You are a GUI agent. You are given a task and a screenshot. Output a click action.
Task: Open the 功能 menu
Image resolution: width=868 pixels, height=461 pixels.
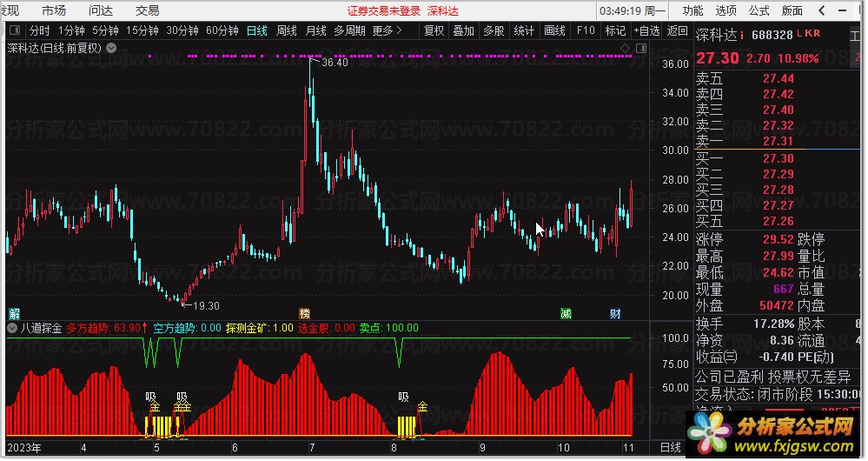pos(692,10)
